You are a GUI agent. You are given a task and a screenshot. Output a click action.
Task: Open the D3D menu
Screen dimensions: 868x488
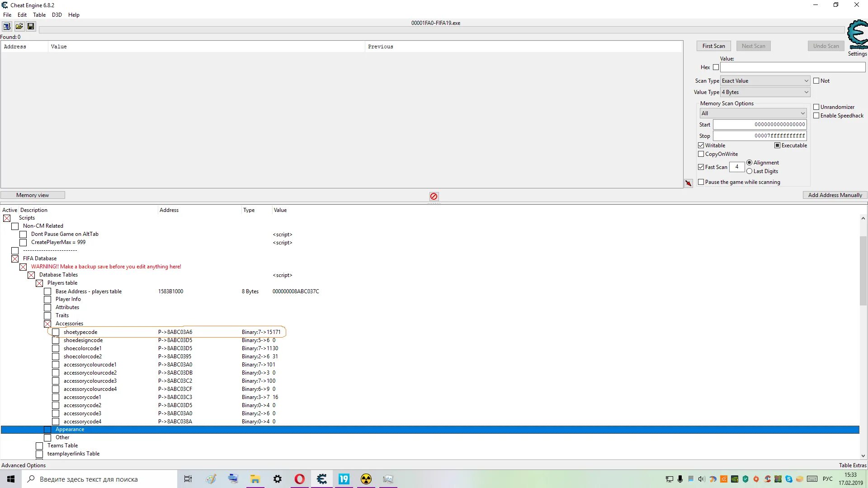57,15
